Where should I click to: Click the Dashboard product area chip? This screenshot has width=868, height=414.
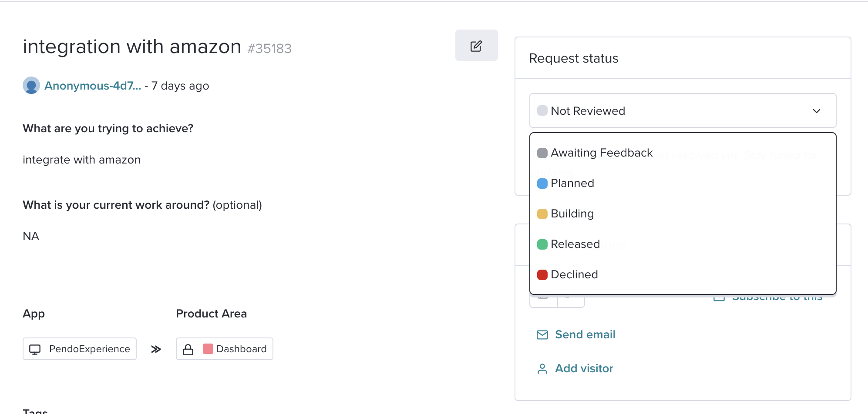pos(225,349)
